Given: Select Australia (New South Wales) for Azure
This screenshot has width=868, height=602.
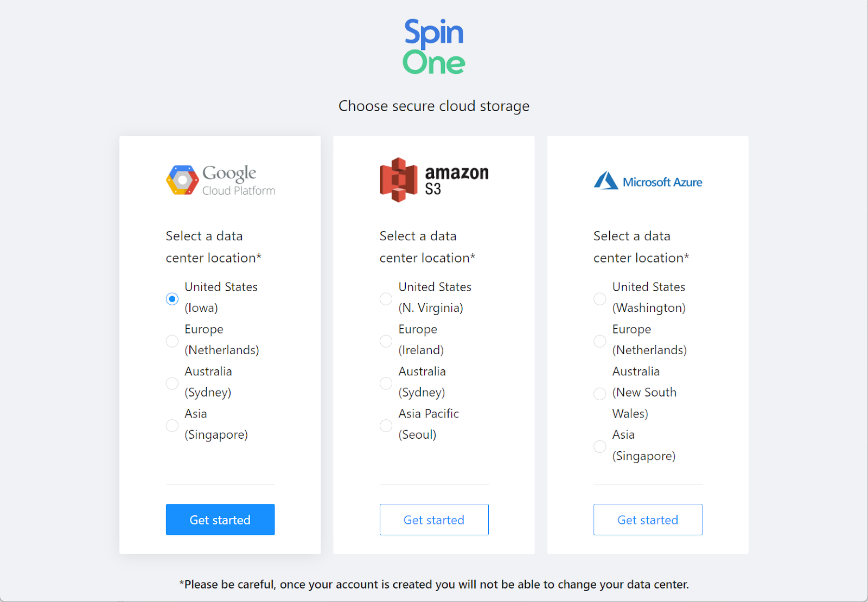Looking at the screenshot, I should coord(599,393).
